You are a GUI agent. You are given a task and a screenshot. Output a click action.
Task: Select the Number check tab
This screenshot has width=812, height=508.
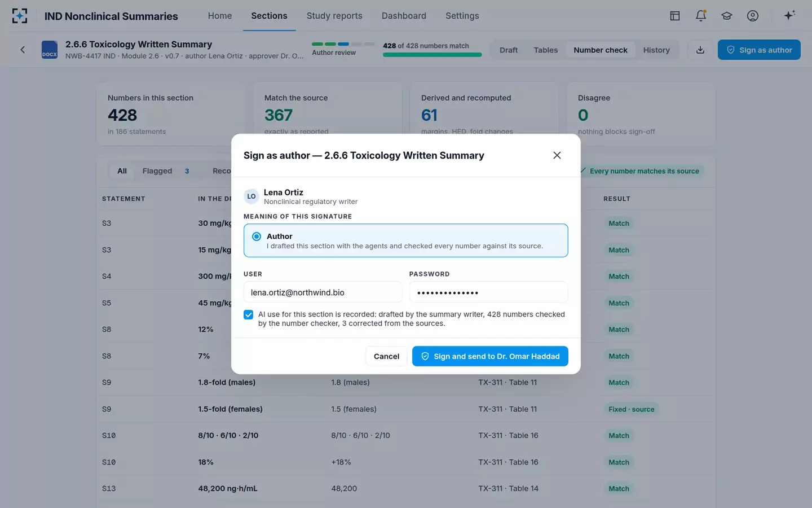pos(601,50)
